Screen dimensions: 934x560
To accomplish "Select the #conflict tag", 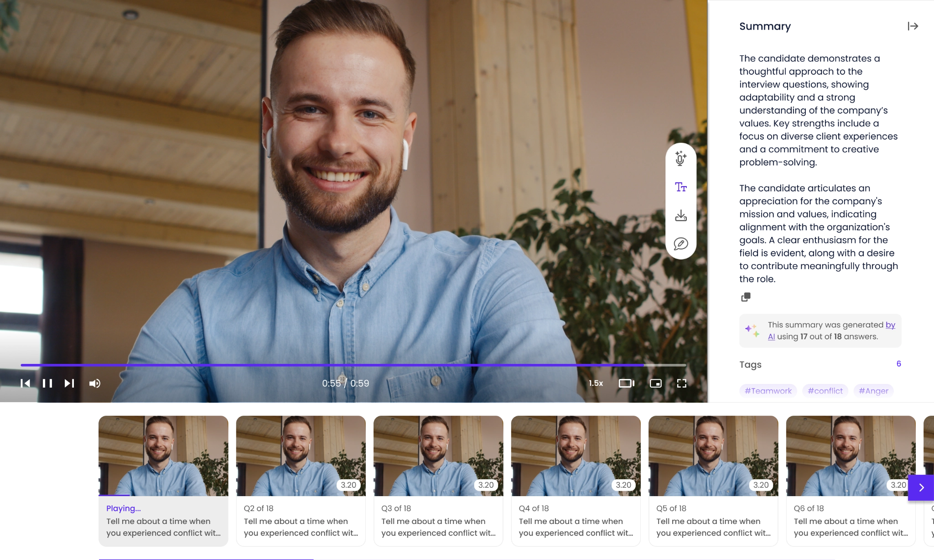I will tap(825, 391).
